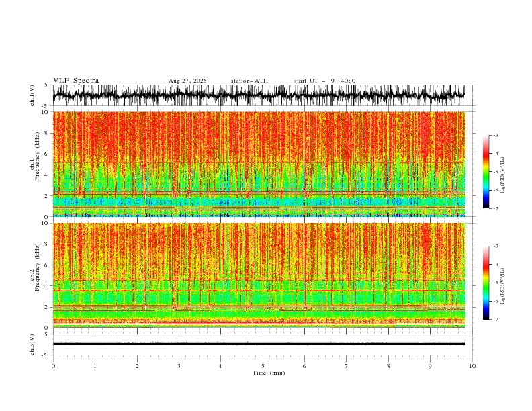Image resolution: width=532 pixels, height=411 pixels.
Task: Click the ch.2 "Frequency (kHz)" axis label
Action: [38, 267]
